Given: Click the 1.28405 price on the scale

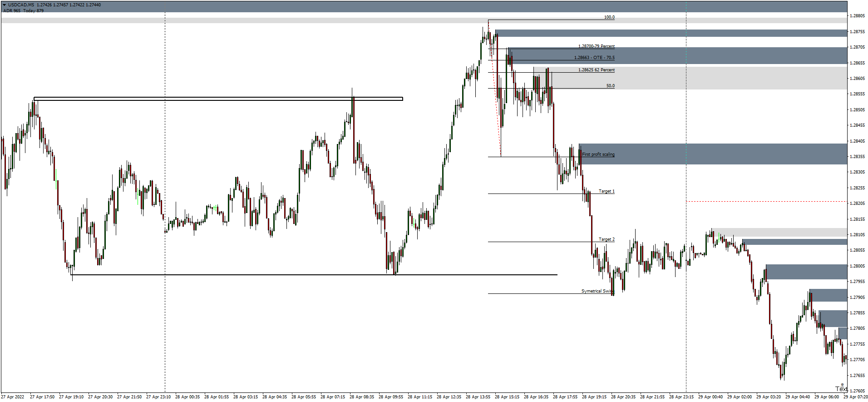Looking at the screenshot, I should click(858, 141).
